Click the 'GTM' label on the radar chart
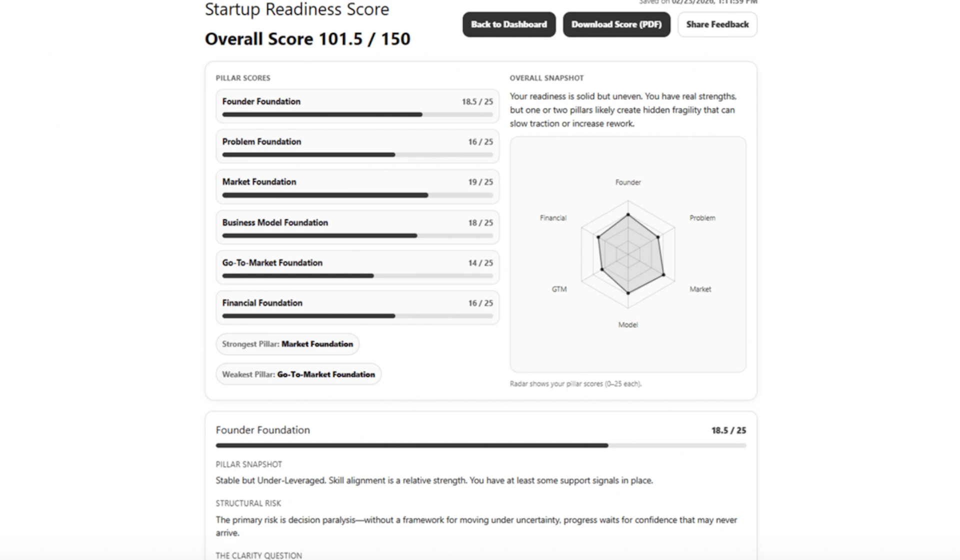This screenshot has width=960, height=560. tap(559, 289)
